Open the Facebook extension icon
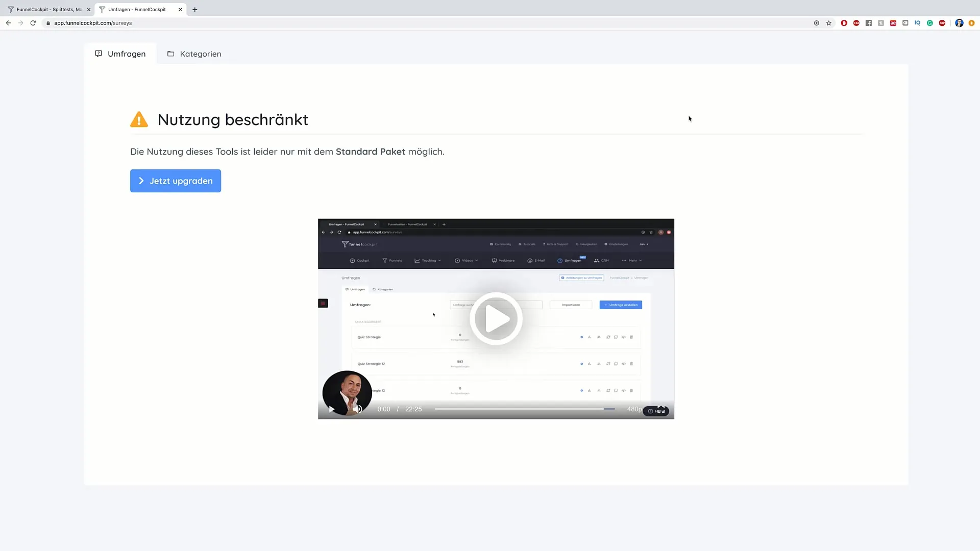The width and height of the screenshot is (980, 551). point(869,23)
